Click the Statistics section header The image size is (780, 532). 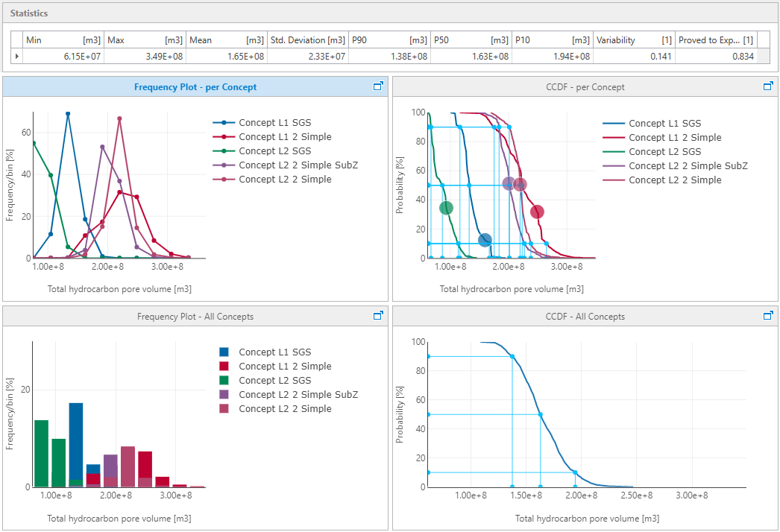point(29,13)
